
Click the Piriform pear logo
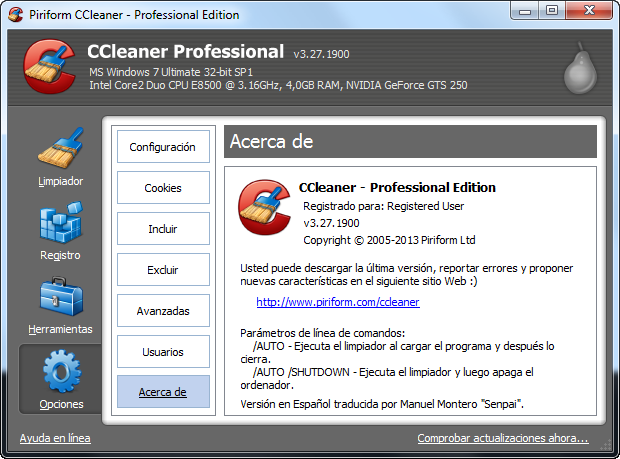coord(580,68)
